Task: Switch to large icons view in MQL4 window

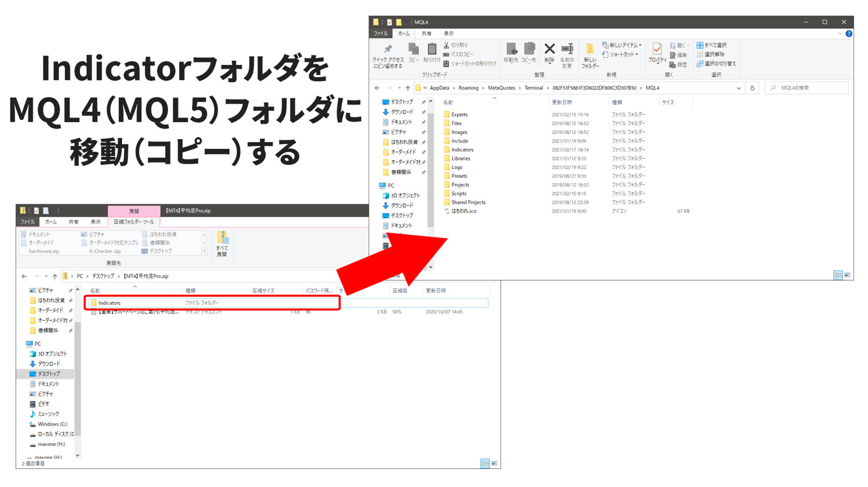Action: pos(847,275)
